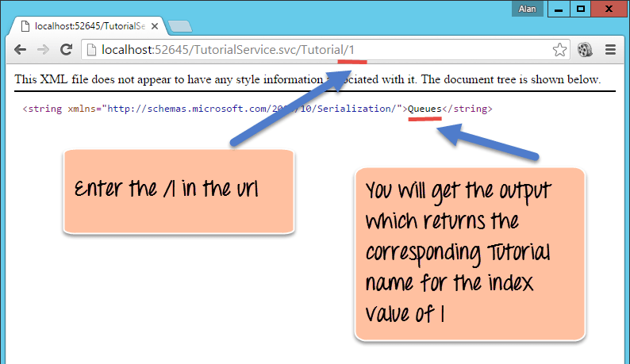This screenshot has width=630, height=364.
Task: Click the 'Enter the /1 in the url' callout
Action: click(179, 191)
